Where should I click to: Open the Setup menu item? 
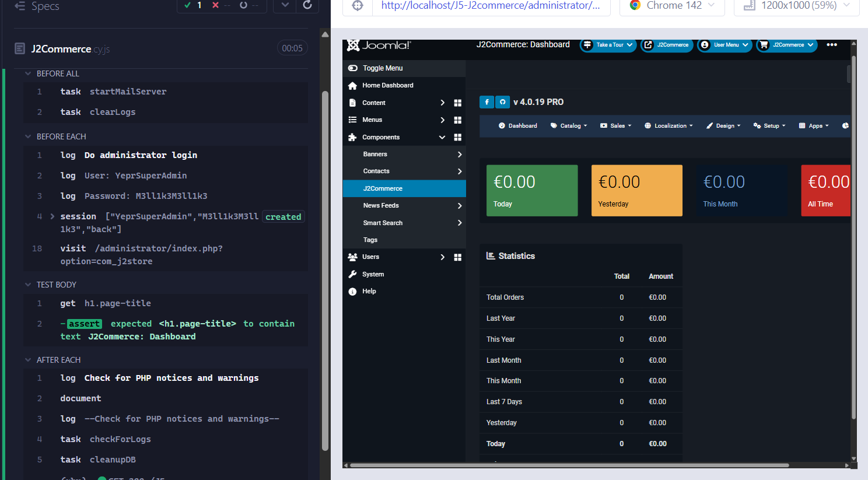point(769,125)
